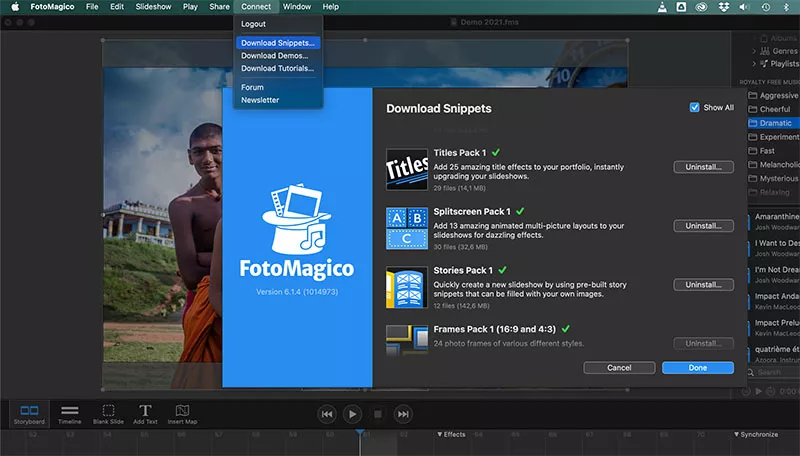
Task: Select the Melancholic music folder
Action: point(773,164)
